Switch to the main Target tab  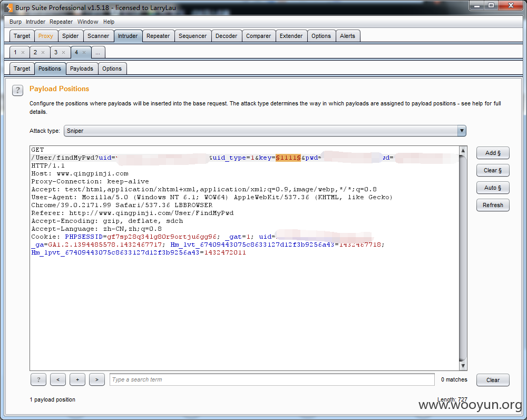click(22, 36)
